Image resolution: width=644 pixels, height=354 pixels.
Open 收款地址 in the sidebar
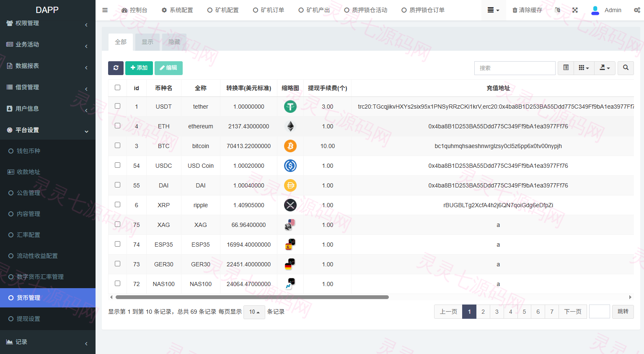tap(48, 172)
